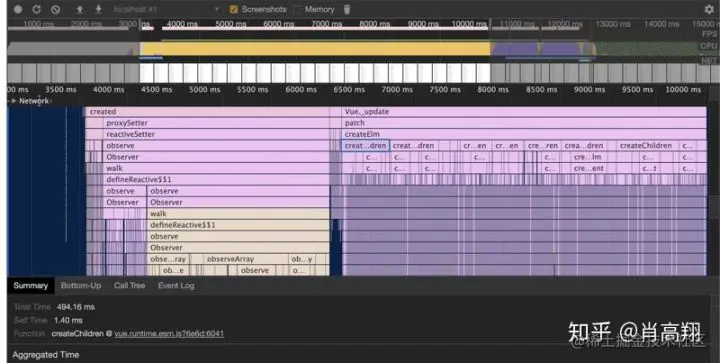Load a profile using the upload arrow icon
This screenshot has width=720, height=363.
79,9
